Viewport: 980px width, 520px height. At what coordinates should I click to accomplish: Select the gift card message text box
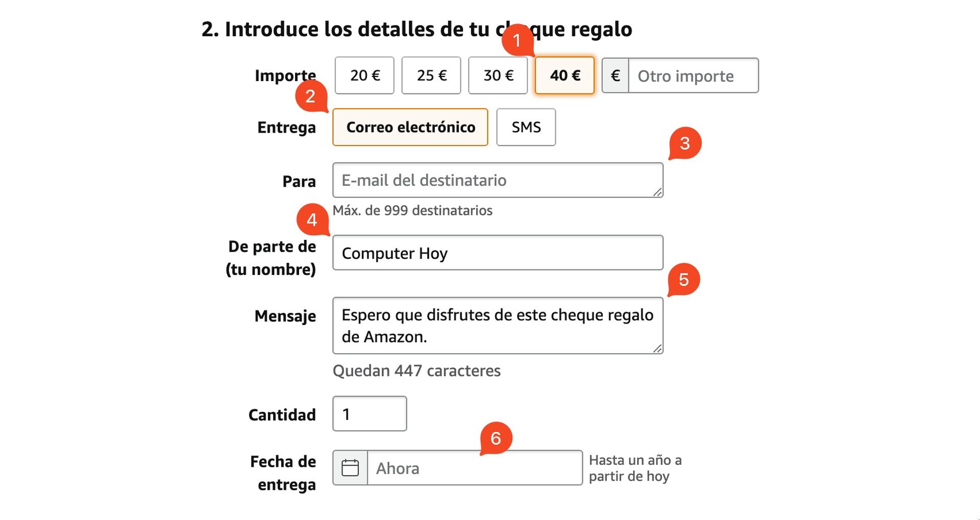[x=498, y=325]
